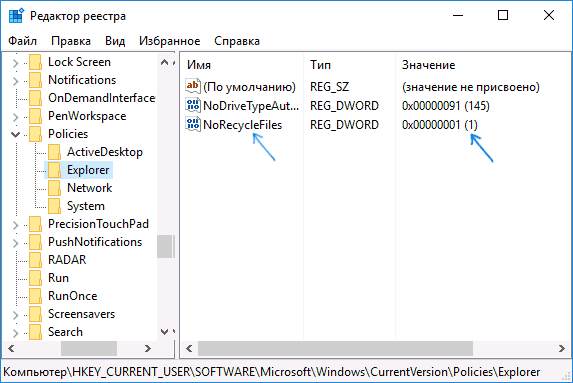Click the Registry Editor app icon in title bar
The image size is (573, 383).
(x=16, y=16)
